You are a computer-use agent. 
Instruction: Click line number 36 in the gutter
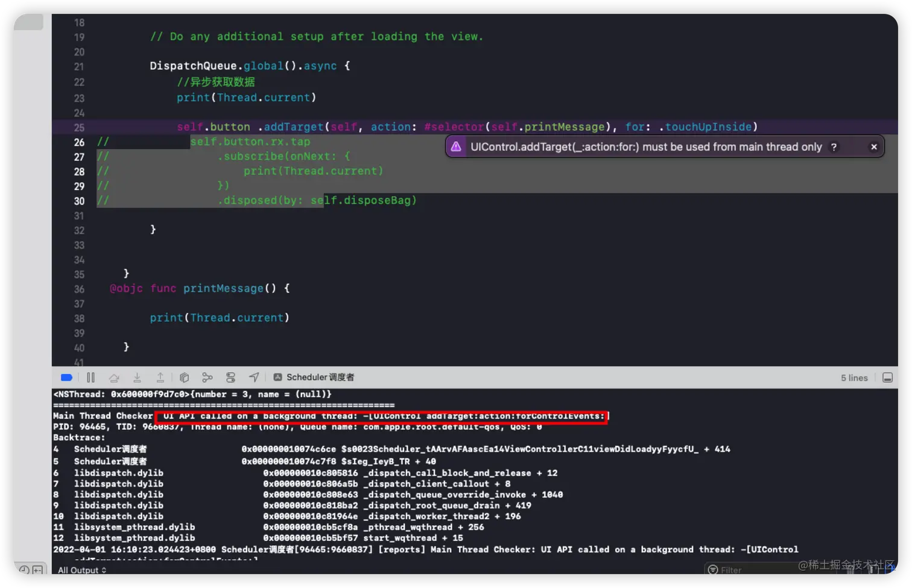(x=79, y=289)
